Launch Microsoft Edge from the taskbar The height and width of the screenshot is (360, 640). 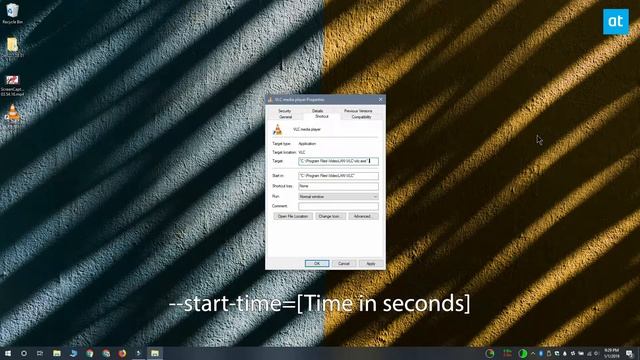coord(73,353)
